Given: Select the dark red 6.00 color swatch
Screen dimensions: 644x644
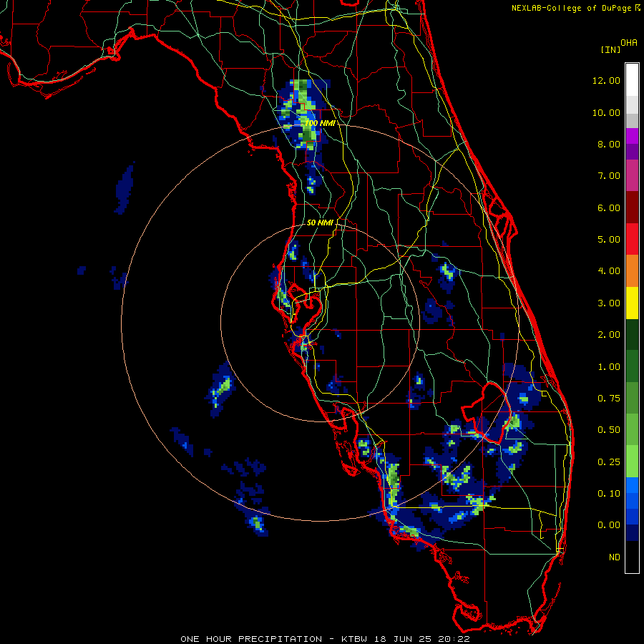Looking at the screenshot, I should [x=632, y=208].
